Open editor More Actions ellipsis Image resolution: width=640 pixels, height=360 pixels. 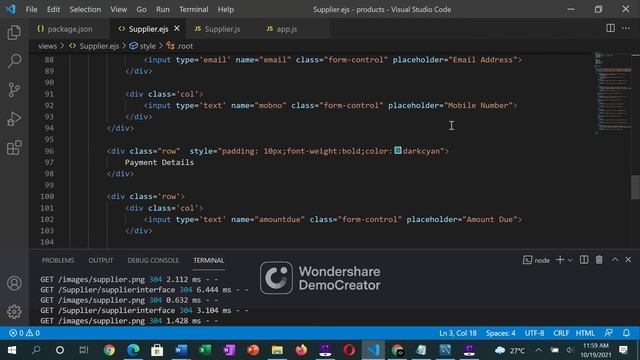(626, 28)
